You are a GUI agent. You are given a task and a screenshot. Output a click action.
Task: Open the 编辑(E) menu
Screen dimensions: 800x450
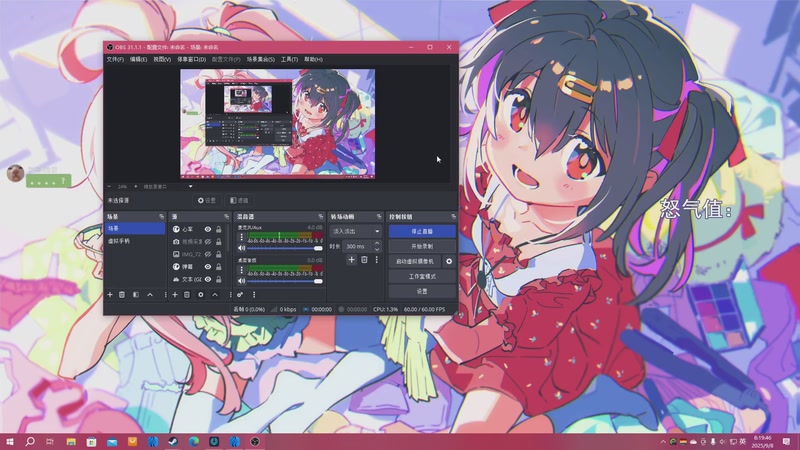tap(138, 60)
